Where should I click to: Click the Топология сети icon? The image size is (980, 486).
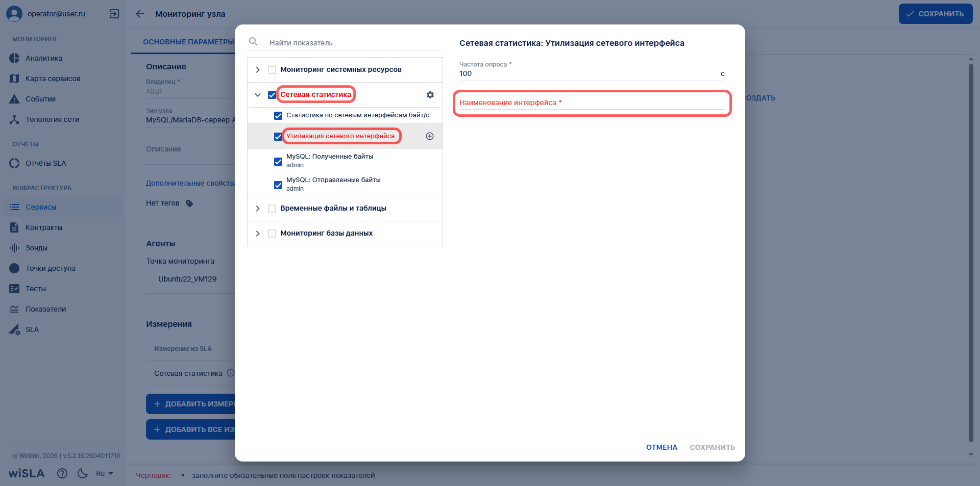[14, 119]
